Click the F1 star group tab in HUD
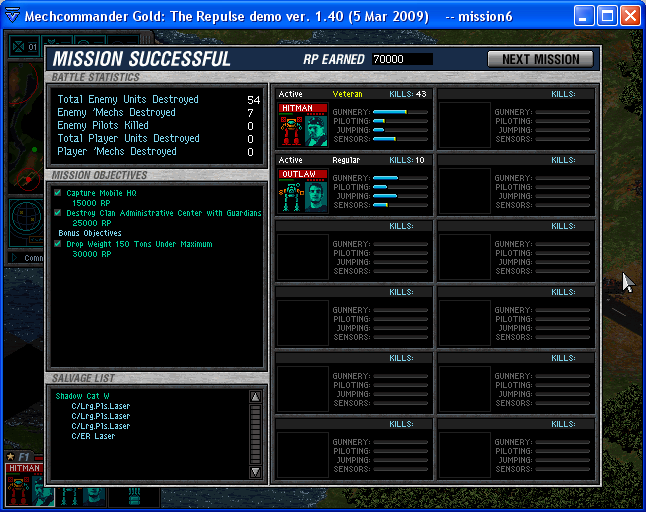The width and height of the screenshot is (646, 512). pyautogui.click(x=19, y=457)
